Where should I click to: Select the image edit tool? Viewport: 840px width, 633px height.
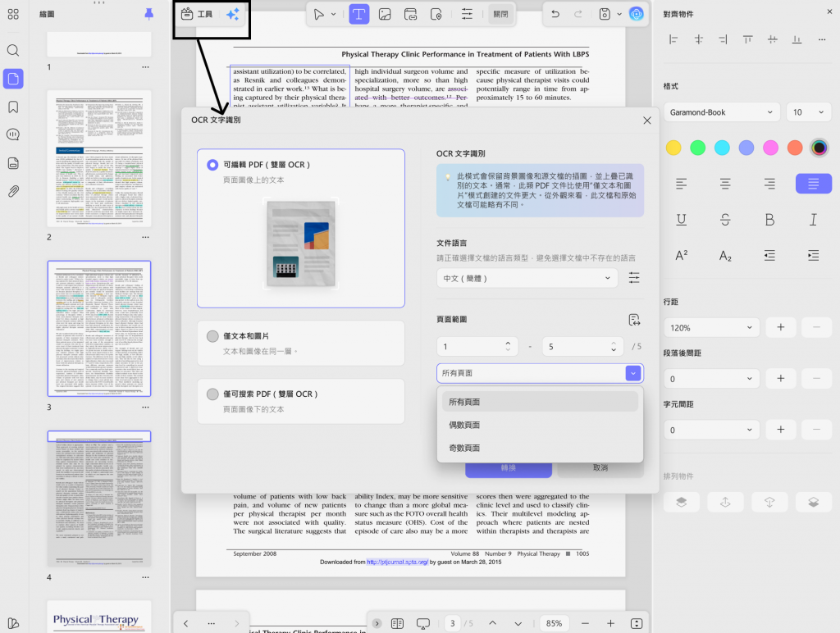click(385, 15)
